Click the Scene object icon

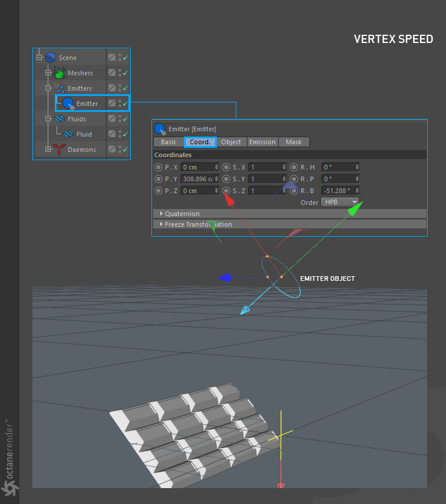tap(51, 58)
